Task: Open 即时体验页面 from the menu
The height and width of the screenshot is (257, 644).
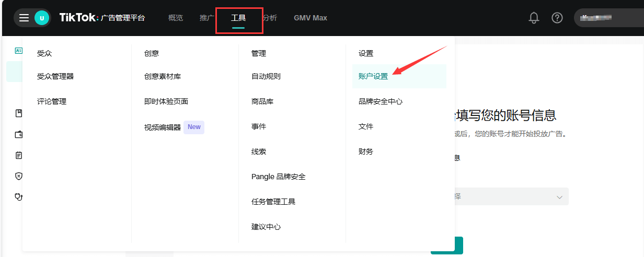Action: (166, 101)
